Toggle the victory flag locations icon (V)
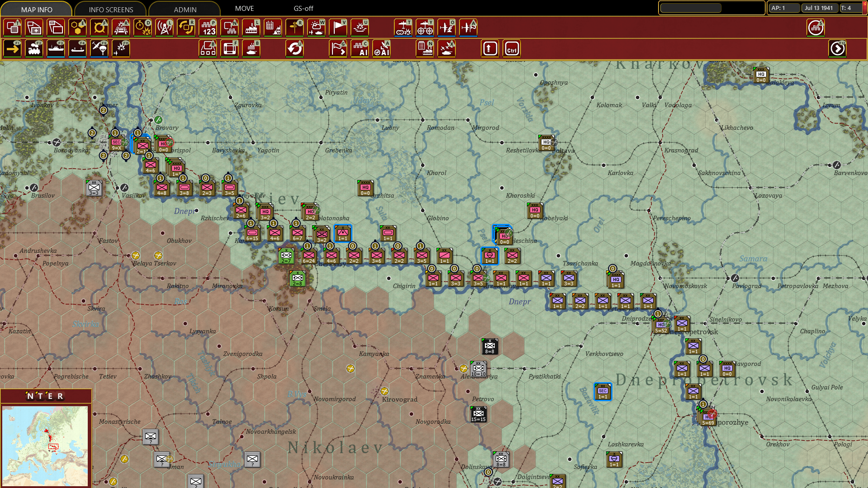 pyautogui.click(x=338, y=28)
